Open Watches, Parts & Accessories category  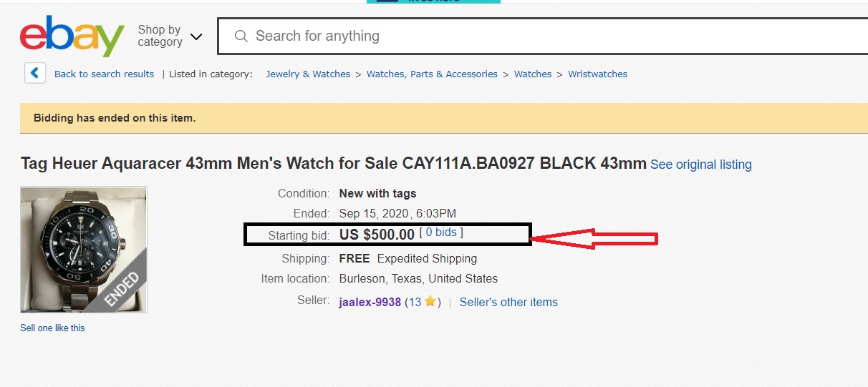pyautogui.click(x=432, y=74)
